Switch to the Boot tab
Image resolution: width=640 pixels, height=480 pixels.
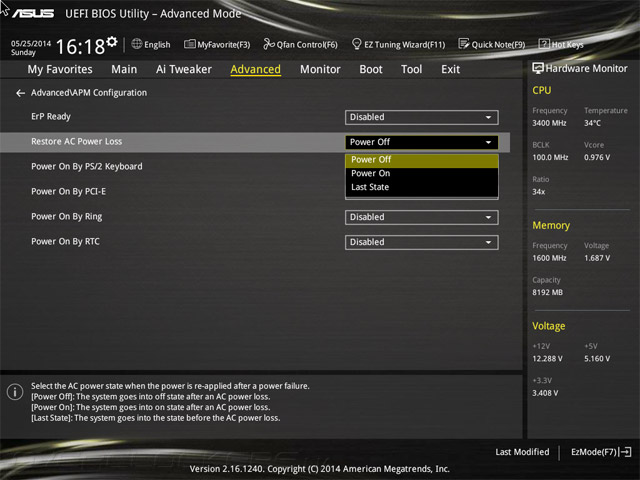371,69
